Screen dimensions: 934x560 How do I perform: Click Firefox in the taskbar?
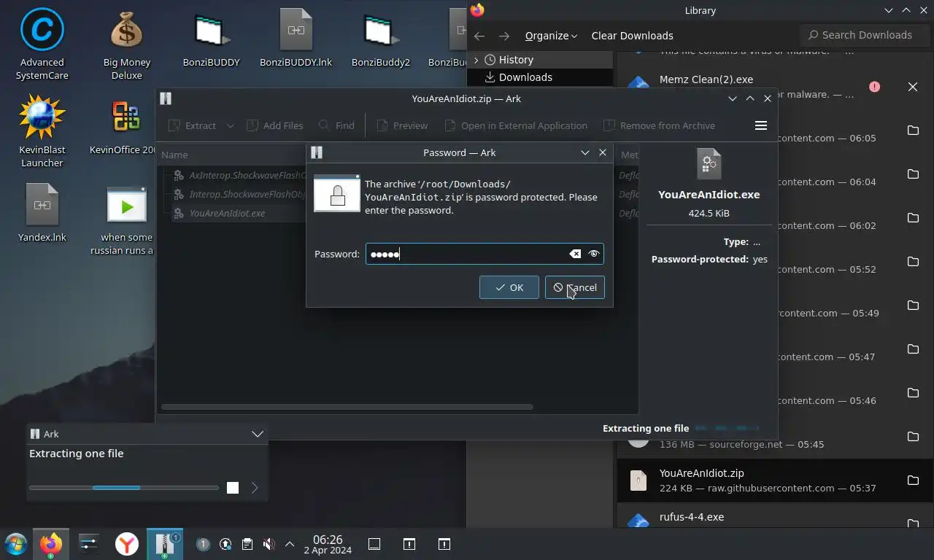(50, 544)
